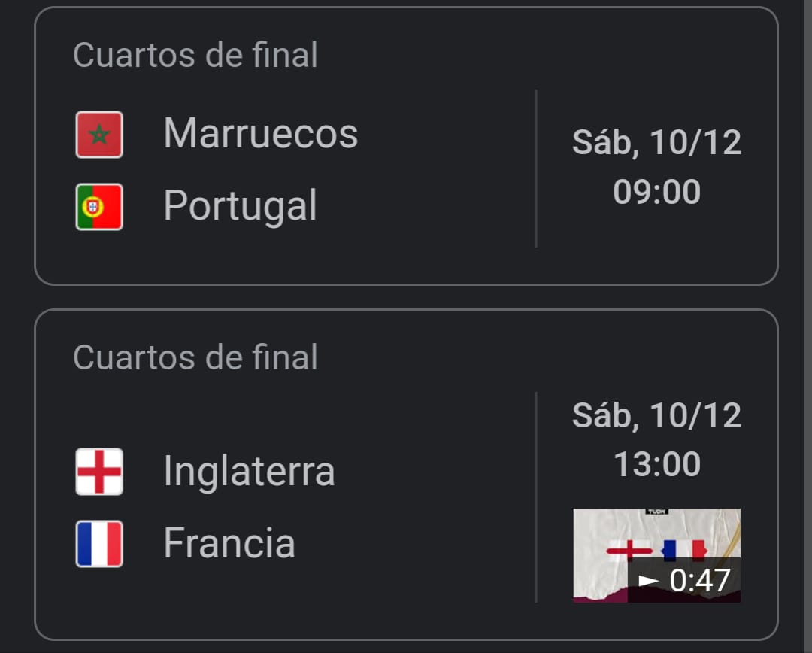Open the Marruecos team name
This screenshot has height=653, width=812.
[x=260, y=134]
